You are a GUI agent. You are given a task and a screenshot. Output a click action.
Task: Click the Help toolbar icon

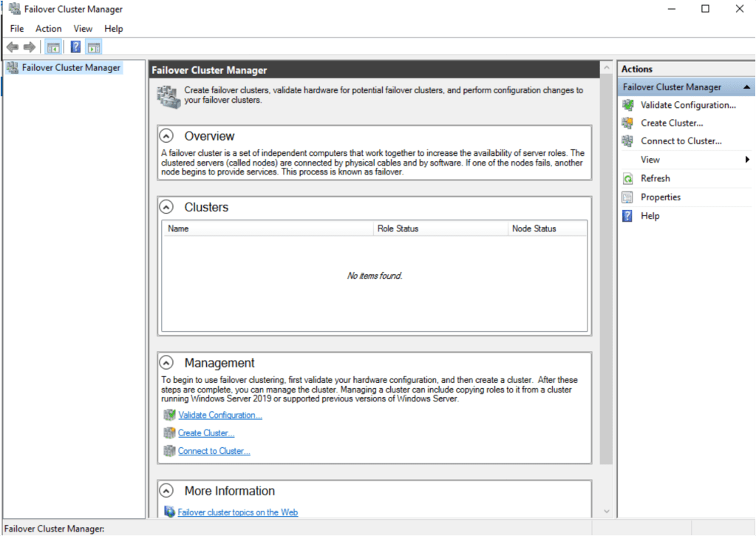coord(75,46)
